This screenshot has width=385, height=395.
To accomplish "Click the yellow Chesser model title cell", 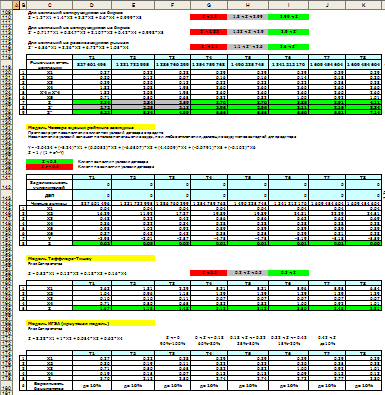I will (x=90, y=127).
